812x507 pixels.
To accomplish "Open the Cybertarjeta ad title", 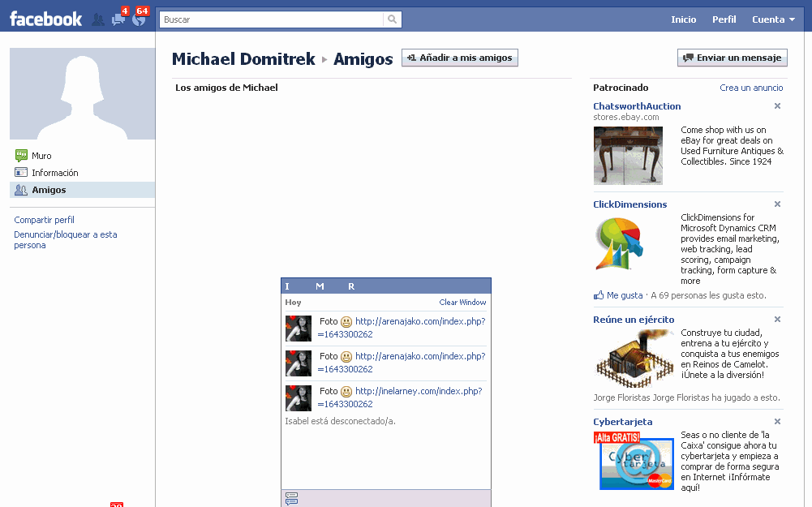I will 623,422.
